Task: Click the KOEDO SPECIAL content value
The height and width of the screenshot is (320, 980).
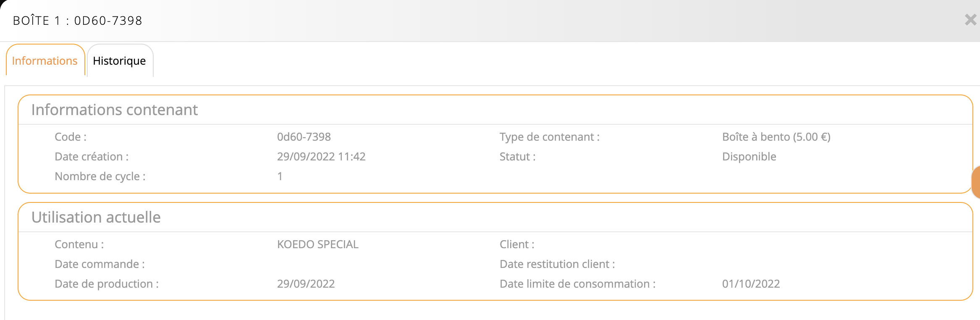Action: point(318,244)
